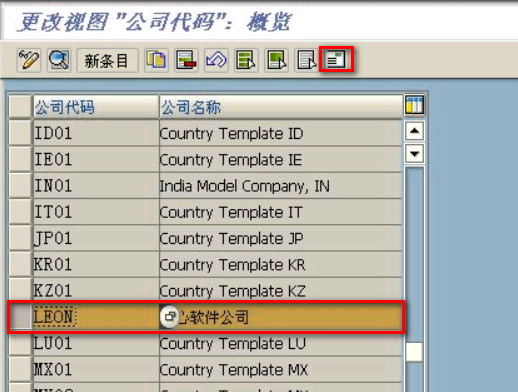This screenshot has width=518, height=392.
Task: Click the scroll up arrow
Action: (414, 131)
